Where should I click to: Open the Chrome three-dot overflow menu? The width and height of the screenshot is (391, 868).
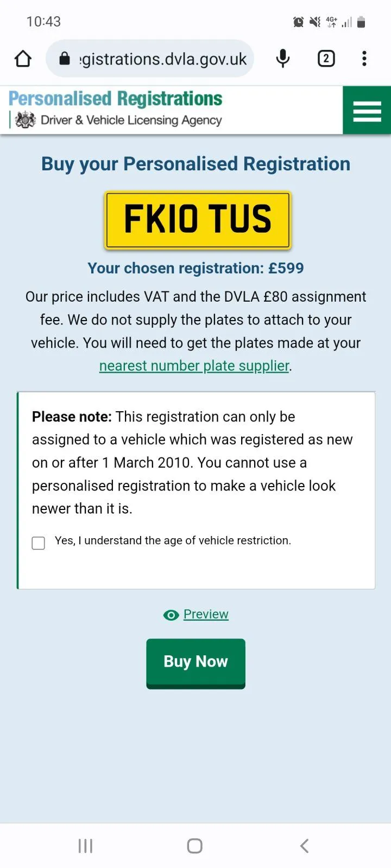[364, 59]
